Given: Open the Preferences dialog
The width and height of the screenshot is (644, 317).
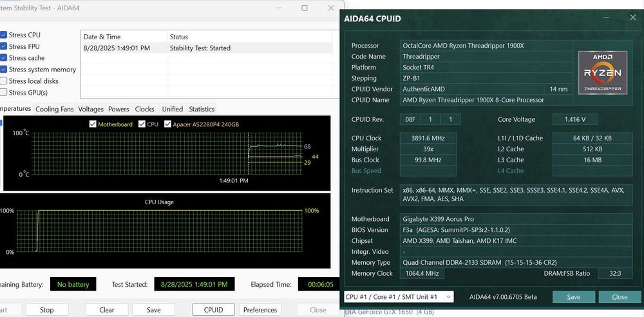Looking at the screenshot, I should (x=260, y=310).
